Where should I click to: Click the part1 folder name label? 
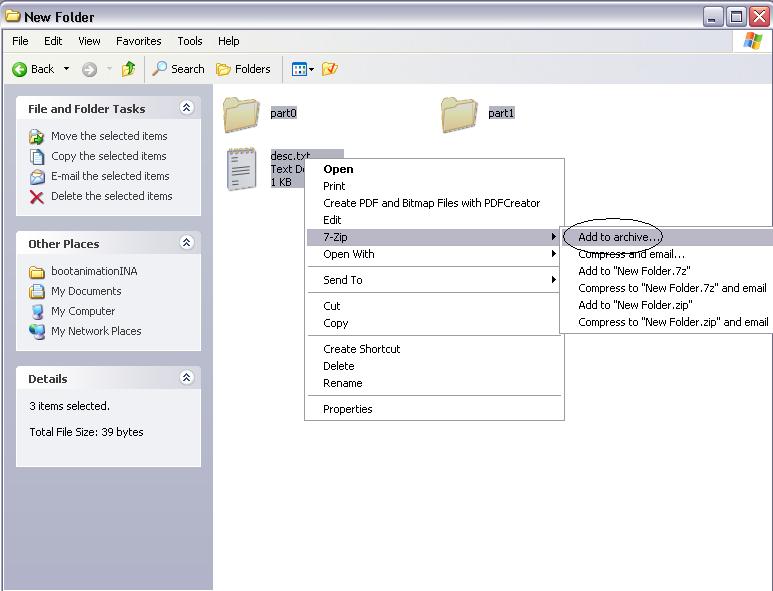[x=501, y=113]
